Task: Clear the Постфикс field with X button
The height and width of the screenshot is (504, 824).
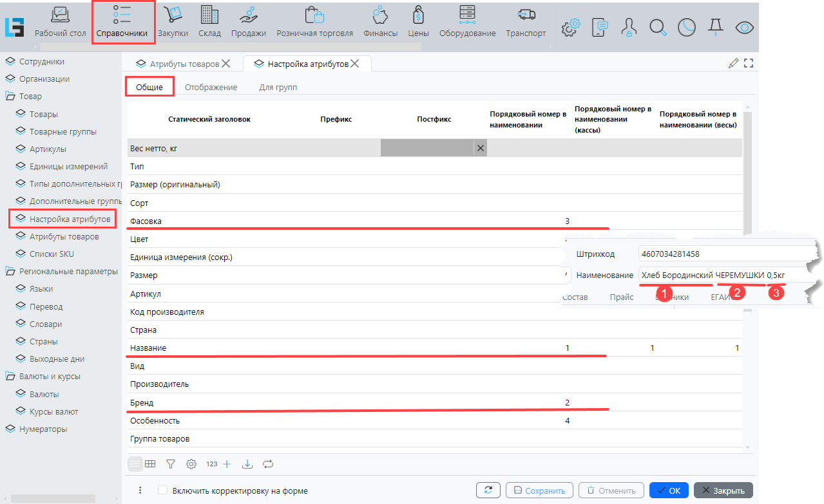Action: pos(480,148)
